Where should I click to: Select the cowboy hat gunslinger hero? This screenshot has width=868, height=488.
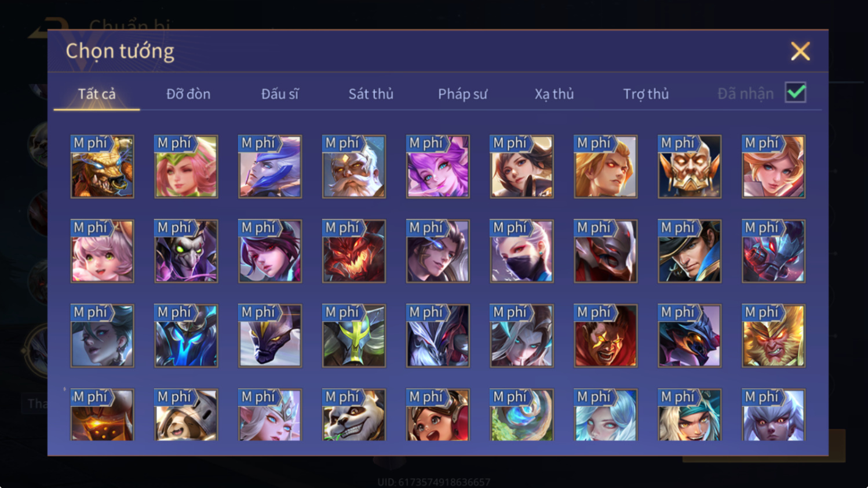pos(690,251)
